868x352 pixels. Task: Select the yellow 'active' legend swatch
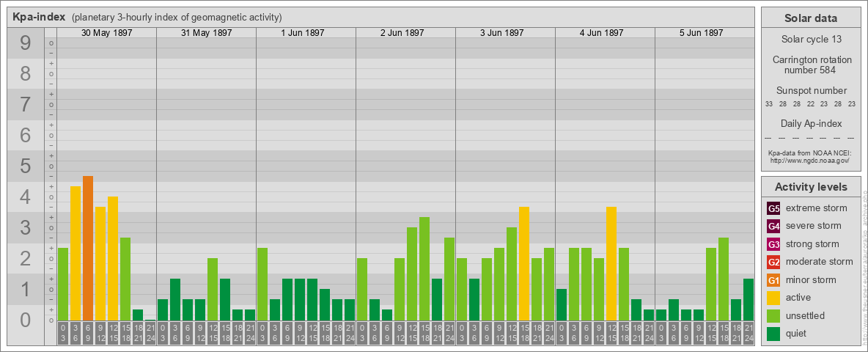773,298
